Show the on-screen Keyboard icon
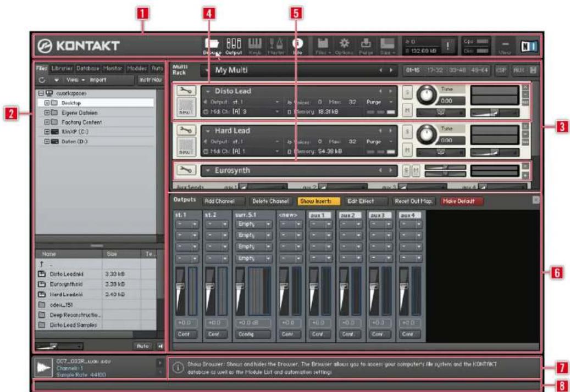This screenshot has height=392, width=570. tap(255, 47)
